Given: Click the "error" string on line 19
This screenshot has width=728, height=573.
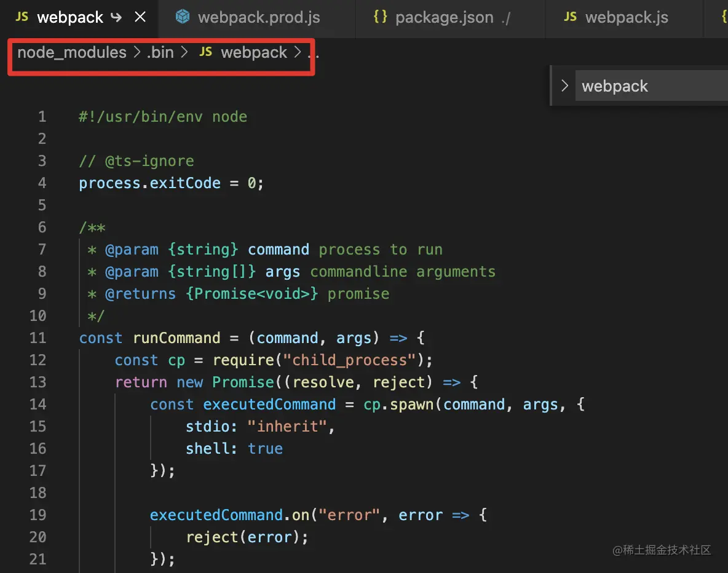Looking at the screenshot, I should click(x=349, y=515).
